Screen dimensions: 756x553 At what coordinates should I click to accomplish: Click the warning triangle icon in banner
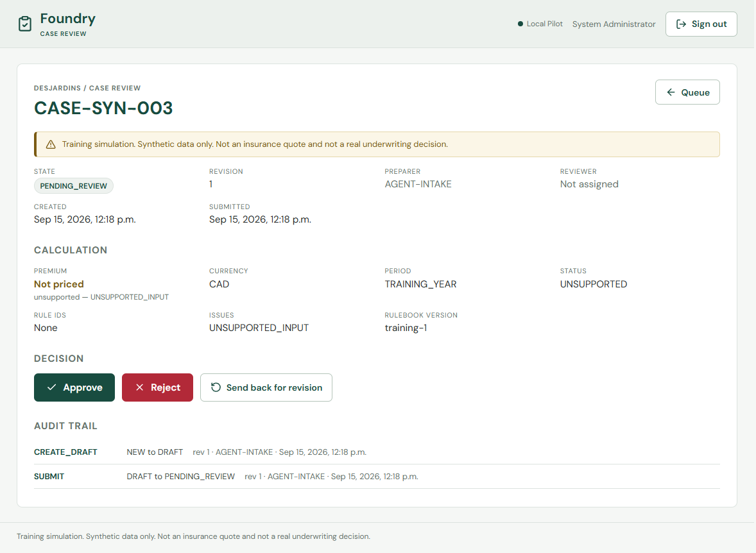point(51,144)
